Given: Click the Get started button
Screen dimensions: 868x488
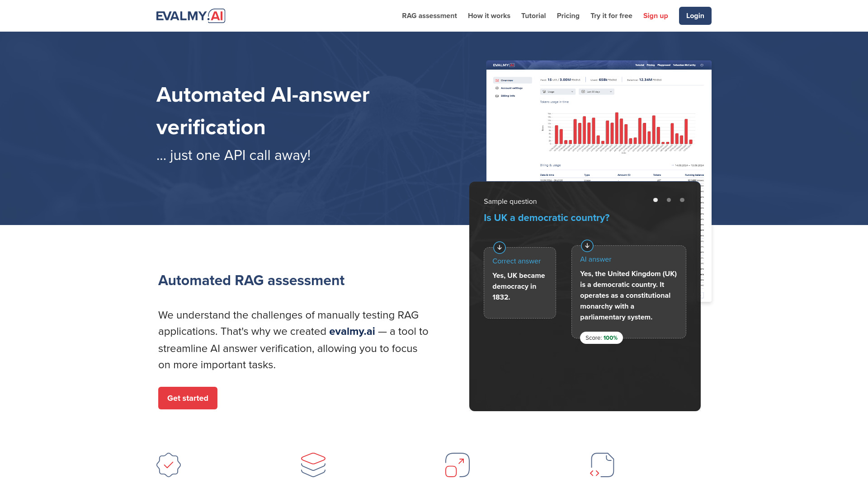Looking at the screenshot, I should point(188,398).
